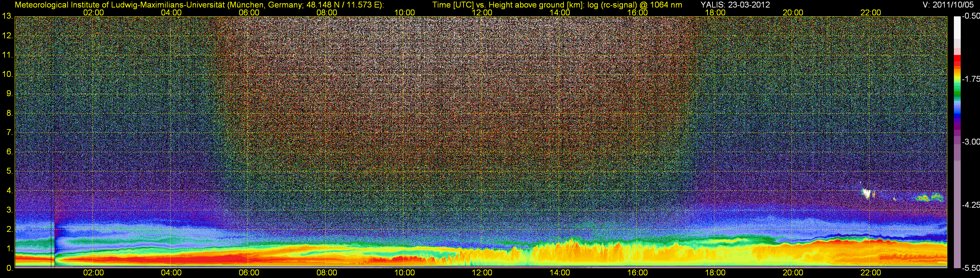Click the 04:00 label on the bottom time axis
The image size is (980, 278).
pos(171,273)
